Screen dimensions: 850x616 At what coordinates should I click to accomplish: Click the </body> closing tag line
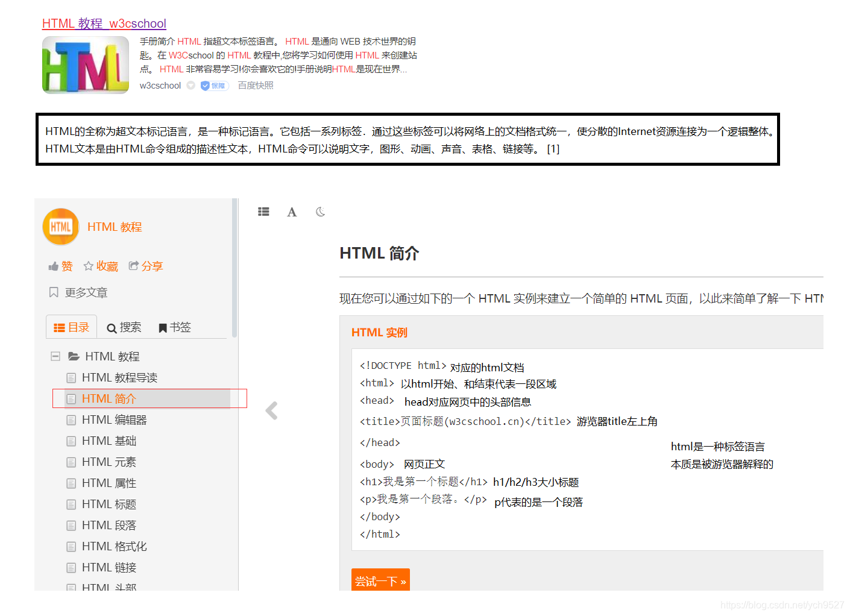380,517
